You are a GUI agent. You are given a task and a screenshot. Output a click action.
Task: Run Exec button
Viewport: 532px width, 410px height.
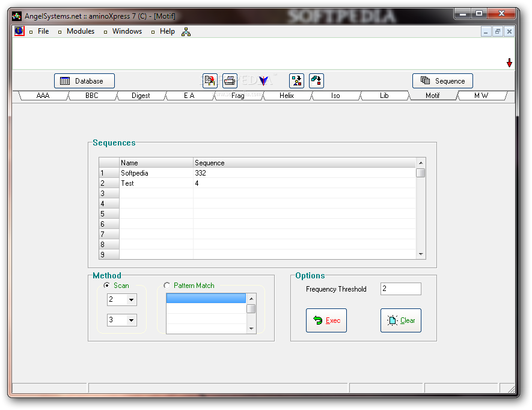pyautogui.click(x=326, y=320)
